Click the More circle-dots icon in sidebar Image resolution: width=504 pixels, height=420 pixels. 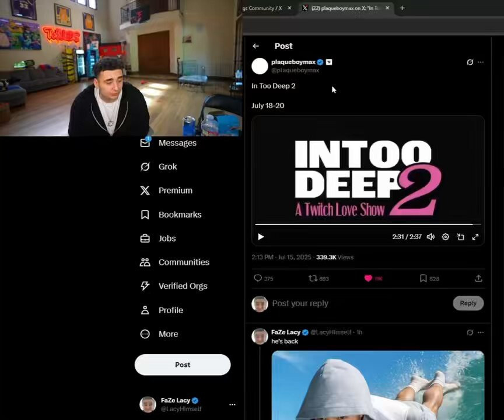coord(145,334)
